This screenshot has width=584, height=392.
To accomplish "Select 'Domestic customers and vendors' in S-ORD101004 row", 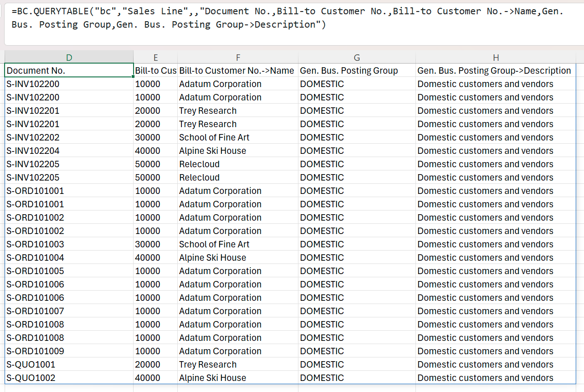I will coord(496,257).
